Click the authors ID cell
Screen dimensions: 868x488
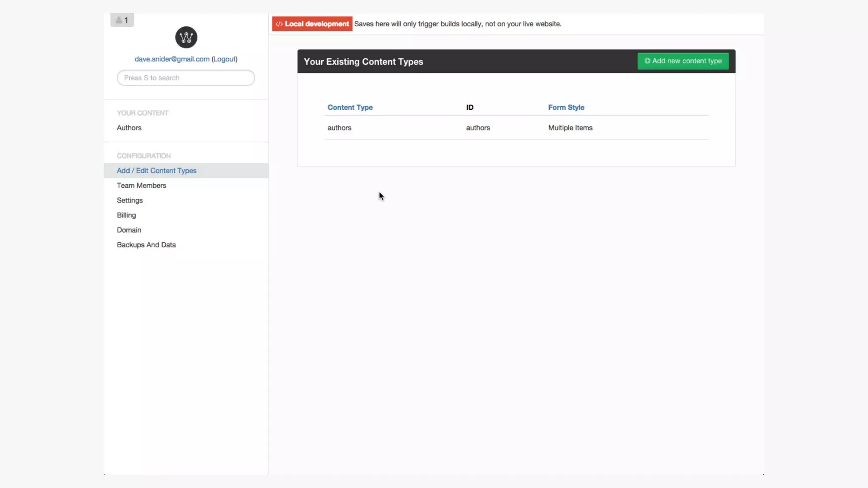point(478,128)
